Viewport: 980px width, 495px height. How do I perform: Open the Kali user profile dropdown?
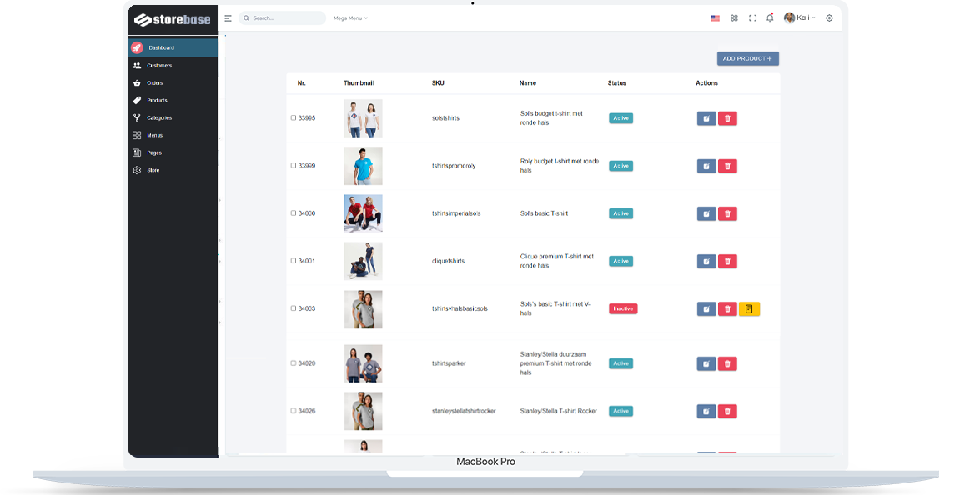point(799,17)
